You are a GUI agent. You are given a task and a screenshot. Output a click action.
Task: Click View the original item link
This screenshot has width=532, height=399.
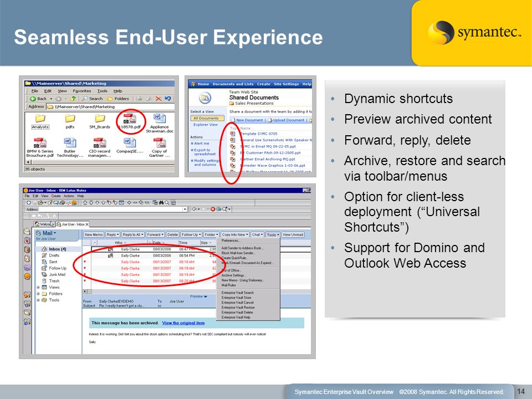183,323
